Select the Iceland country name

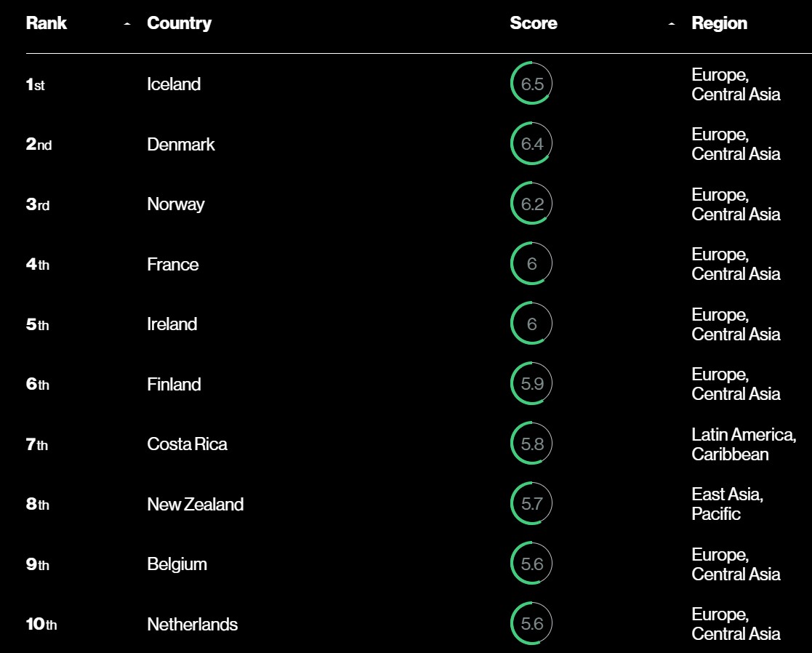tap(174, 84)
